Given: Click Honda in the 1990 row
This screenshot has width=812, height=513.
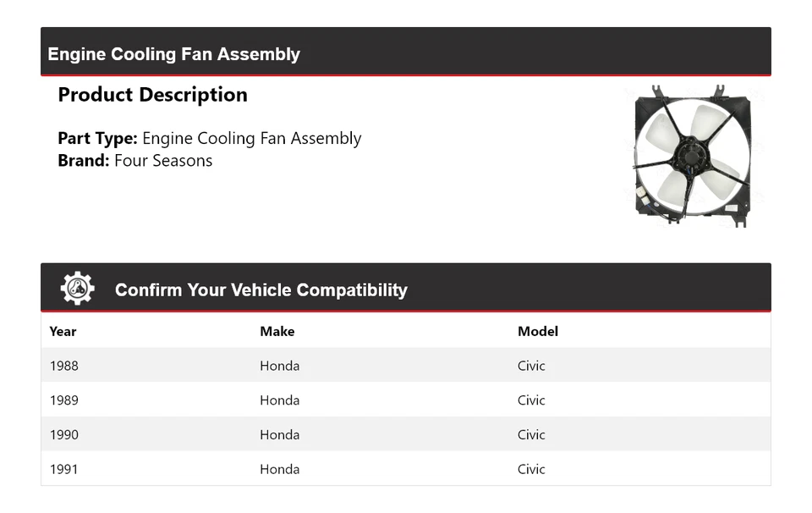Looking at the screenshot, I should point(279,435).
